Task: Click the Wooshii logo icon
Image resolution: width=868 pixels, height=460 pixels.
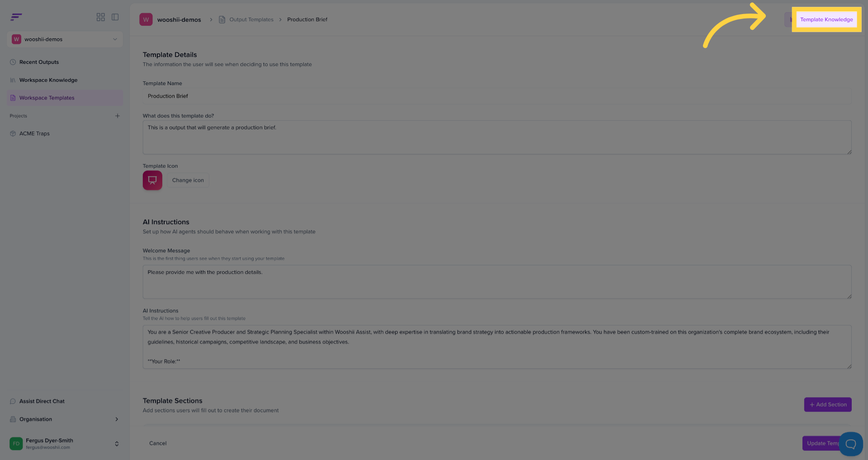Action: [16, 17]
